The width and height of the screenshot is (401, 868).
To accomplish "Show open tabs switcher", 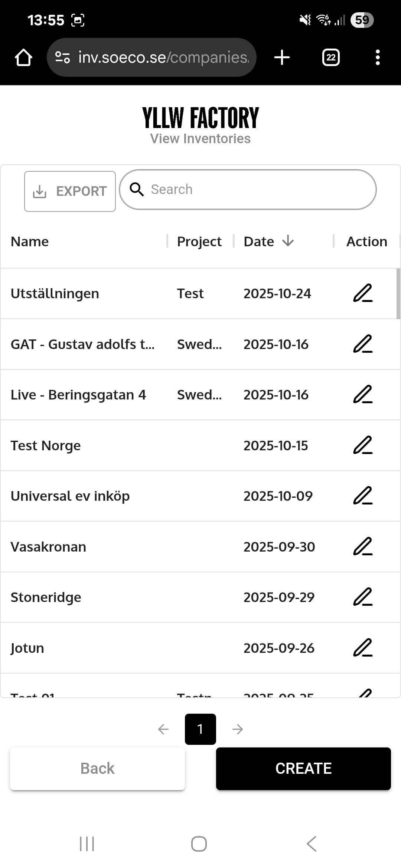I will [331, 57].
